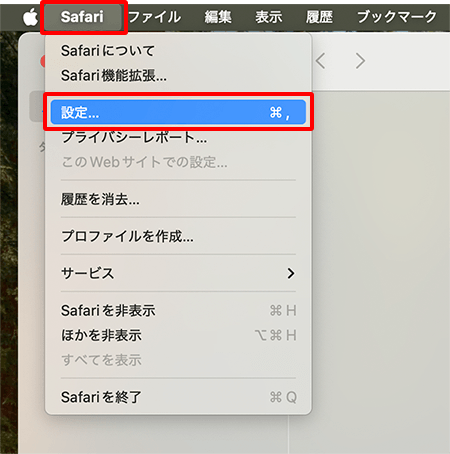The height and width of the screenshot is (454, 450).
Task: Open the Apple menu icon
Action: pyautogui.click(x=31, y=17)
